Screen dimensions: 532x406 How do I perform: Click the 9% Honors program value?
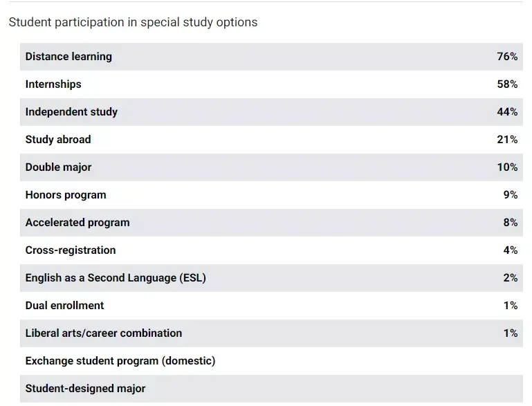click(510, 195)
